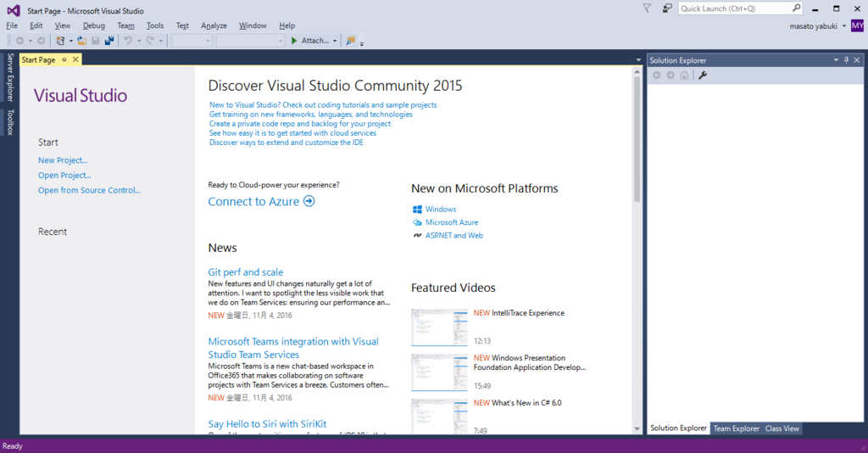
Task: Click the Microsoft Azure cloud icon
Action: [417, 222]
